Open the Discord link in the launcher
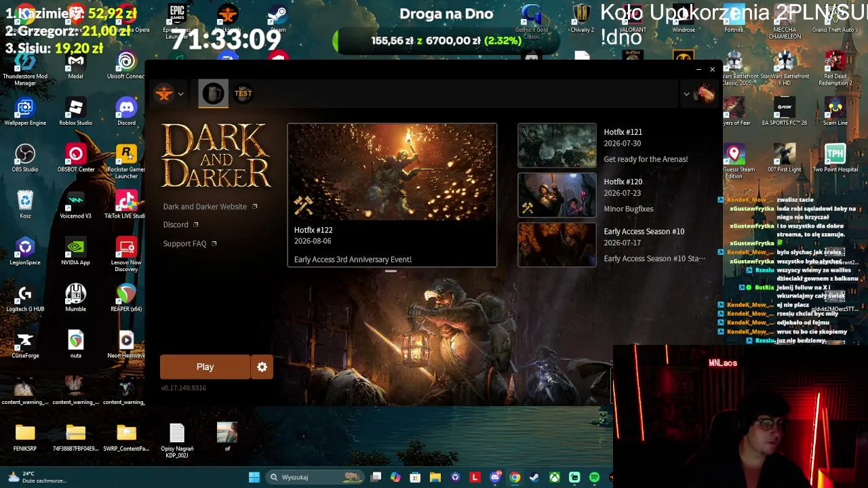Image resolution: width=868 pixels, height=488 pixels. pos(180,225)
